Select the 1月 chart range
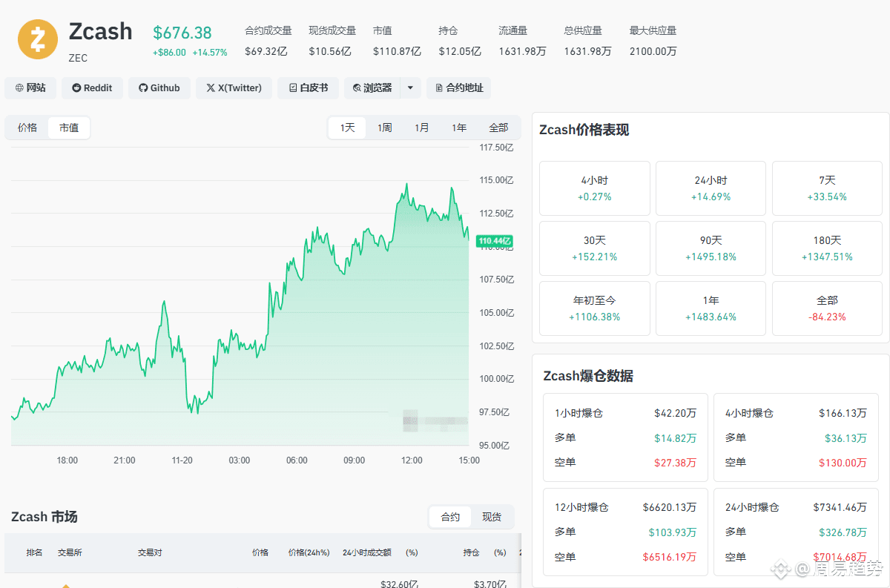The height and width of the screenshot is (588, 890). pyautogui.click(x=421, y=128)
